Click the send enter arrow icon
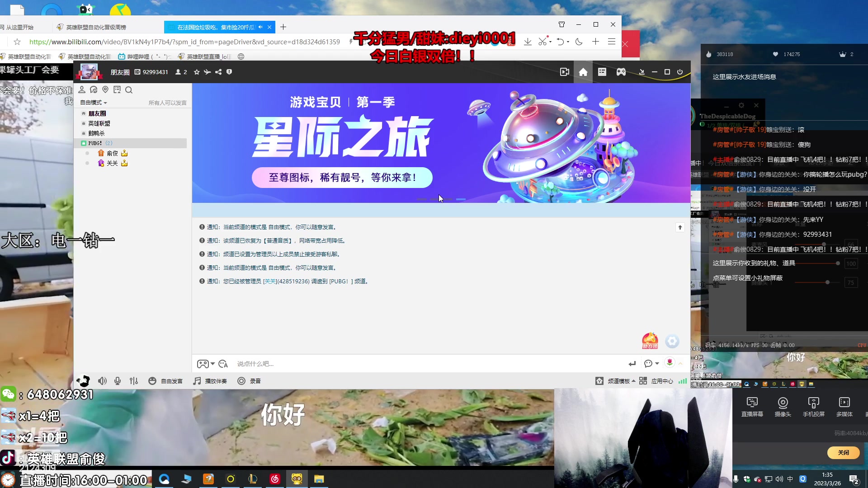The image size is (868, 488). (x=632, y=364)
